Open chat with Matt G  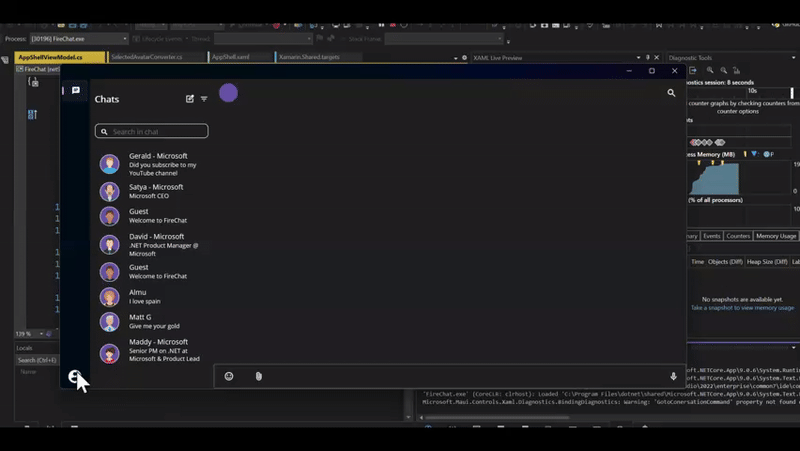(x=151, y=321)
